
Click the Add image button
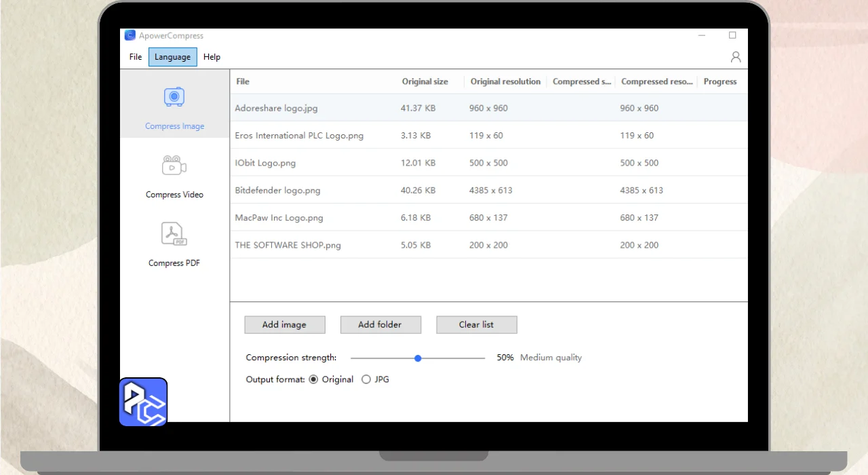click(x=284, y=324)
